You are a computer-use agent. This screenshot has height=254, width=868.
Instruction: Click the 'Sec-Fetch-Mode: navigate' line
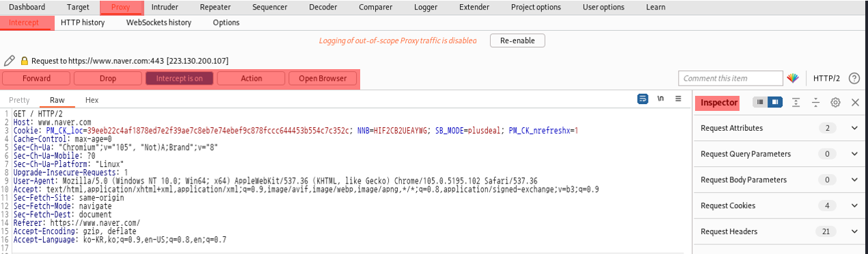click(62, 206)
